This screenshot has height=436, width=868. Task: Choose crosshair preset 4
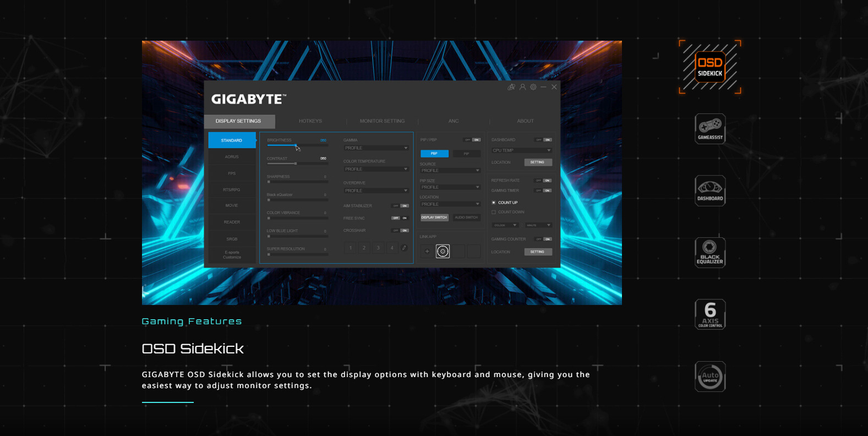[392, 248]
